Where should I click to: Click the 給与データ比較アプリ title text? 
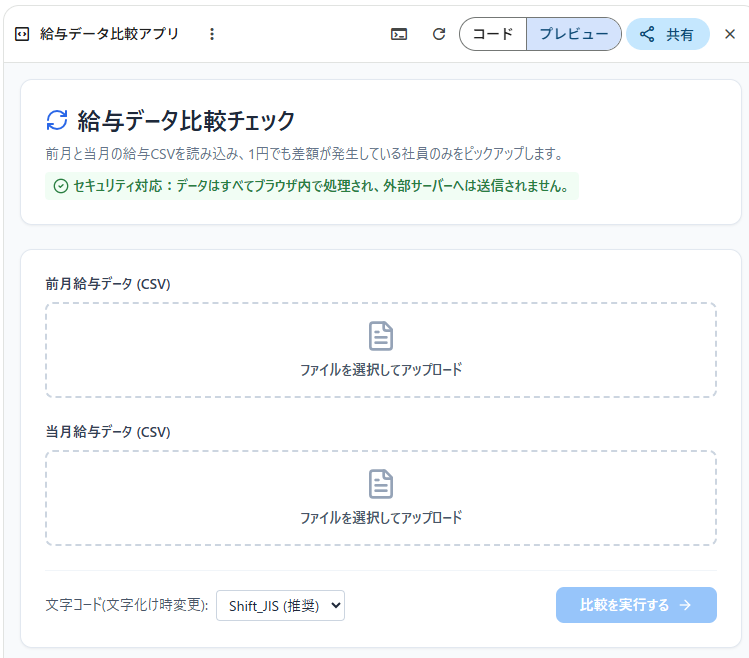point(109,34)
